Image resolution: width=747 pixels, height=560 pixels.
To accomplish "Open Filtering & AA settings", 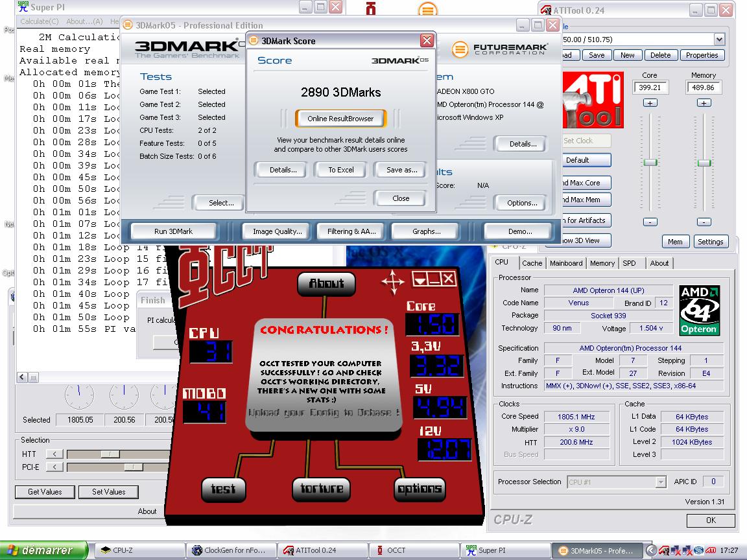I will point(351,231).
